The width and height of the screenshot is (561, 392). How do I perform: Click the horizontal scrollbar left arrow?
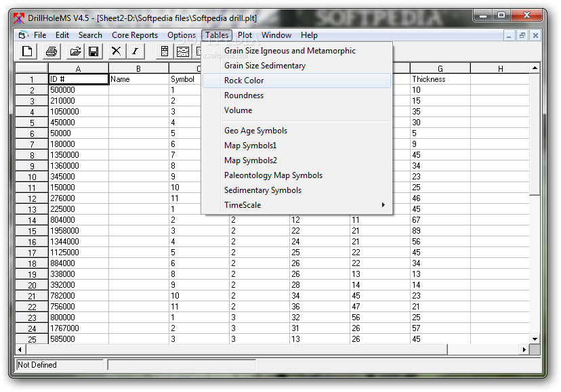click(x=20, y=349)
